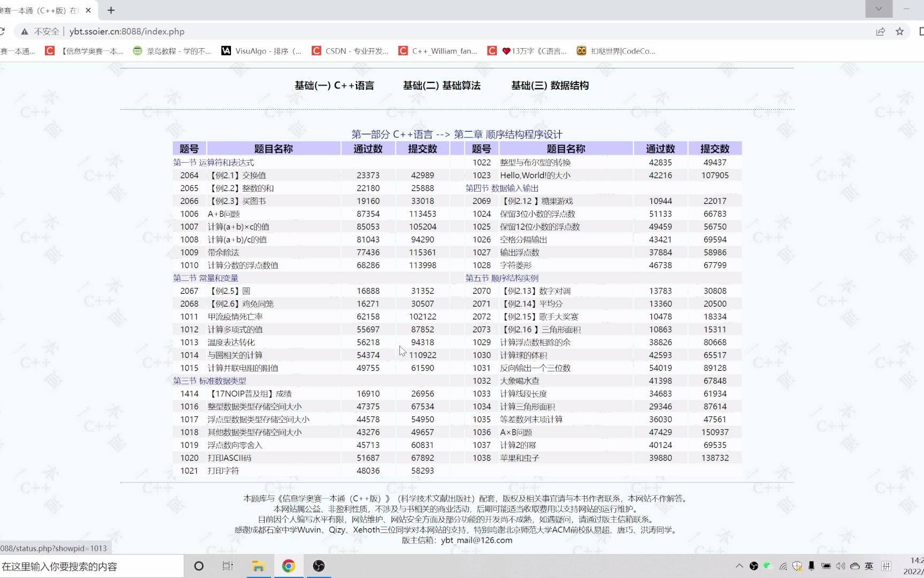Viewport: 924px width, 578px height.
Task: Click the volume speaker tray icon
Action: click(x=841, y=566)
